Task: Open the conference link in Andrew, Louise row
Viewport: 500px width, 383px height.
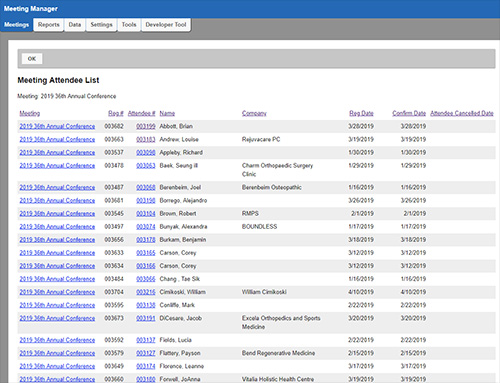Action: pyautogui.click(x=57, y=139)
